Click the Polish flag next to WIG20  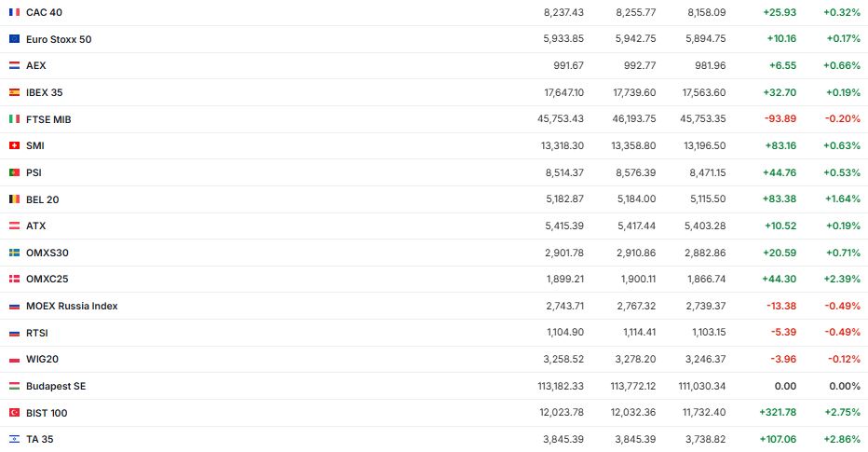pos(14,359)
